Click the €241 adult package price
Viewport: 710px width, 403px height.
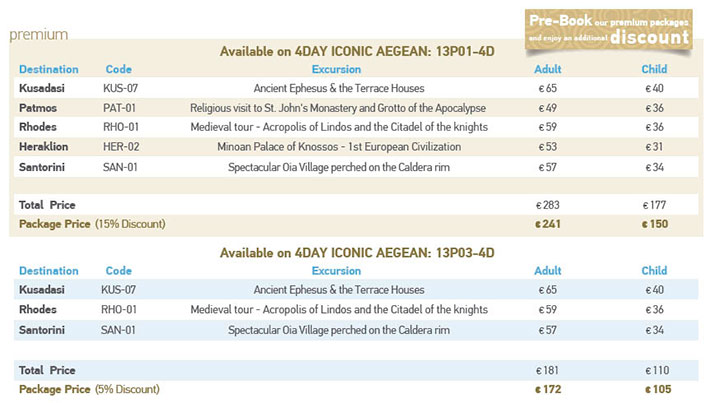click(x=548, y=224)
